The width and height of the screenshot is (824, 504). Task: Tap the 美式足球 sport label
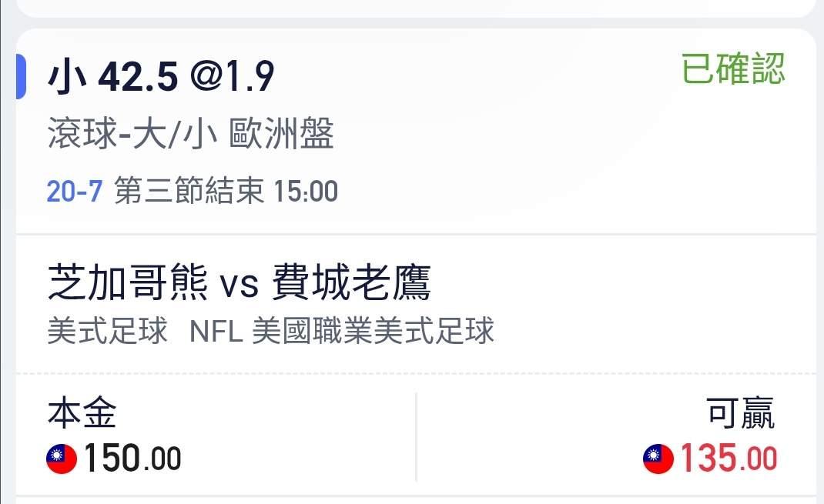click(x=107, y=331)
